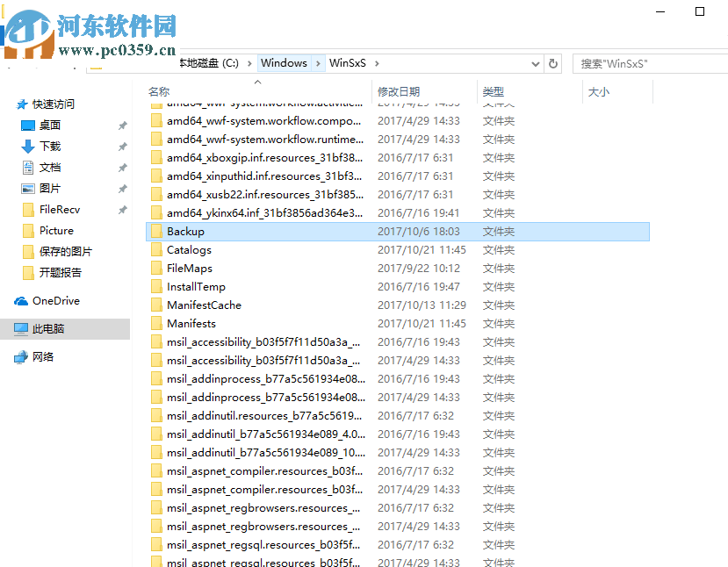Open the OneDrive item in navigation pane
The height and width of the screenshot is (567, 728).
[x=53, y=300]
